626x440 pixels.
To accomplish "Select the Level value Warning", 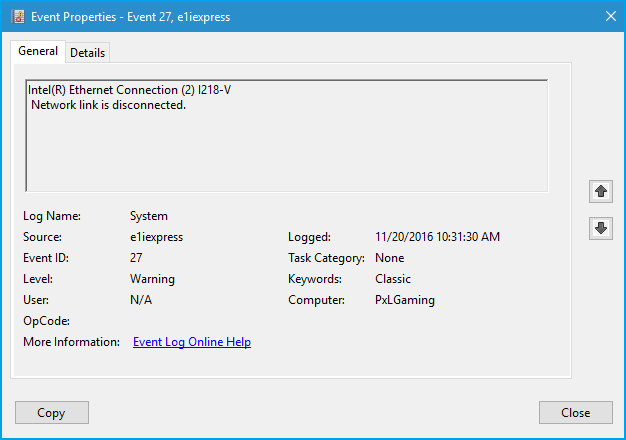I will [x=152, y=279].
